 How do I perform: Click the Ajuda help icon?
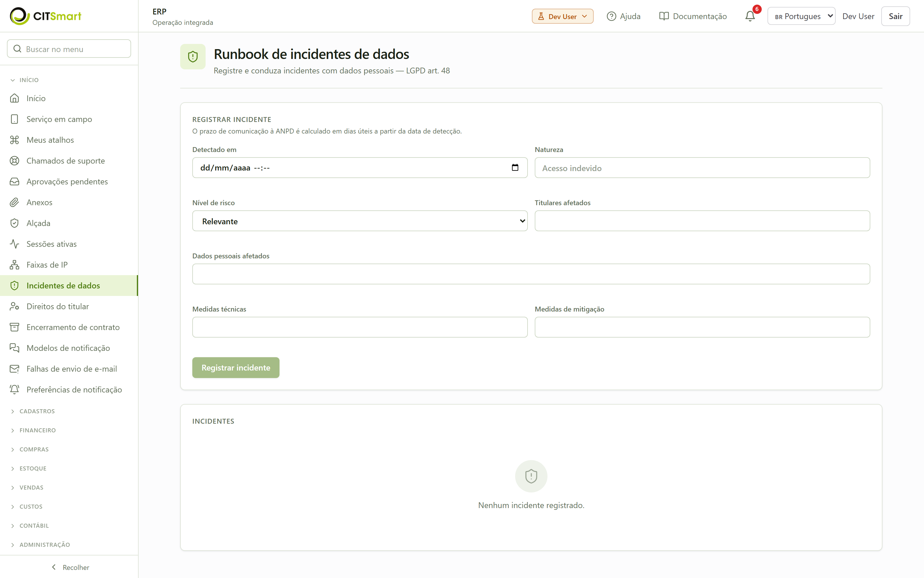click(611, 16)
